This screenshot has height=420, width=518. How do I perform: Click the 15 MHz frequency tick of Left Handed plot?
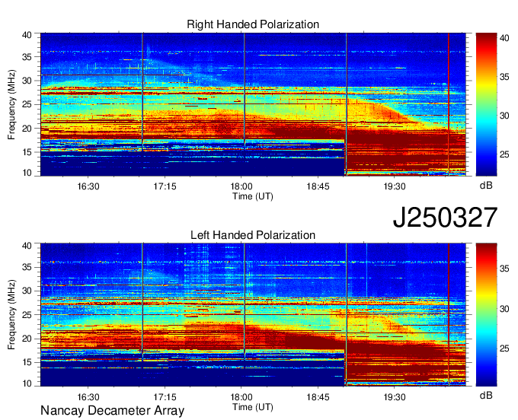[x=27, y=363]
